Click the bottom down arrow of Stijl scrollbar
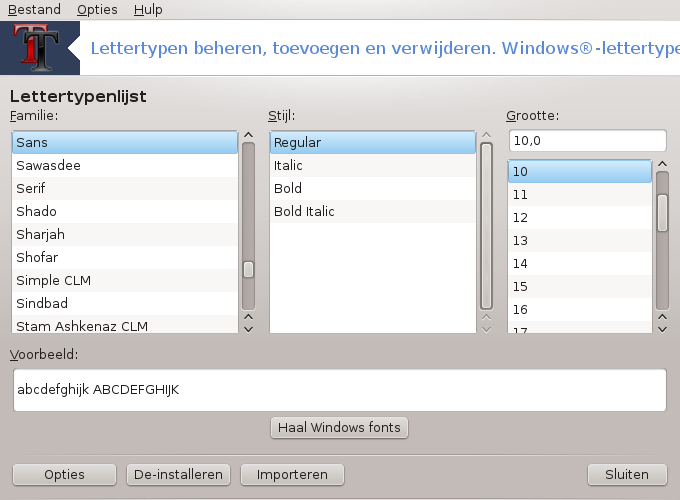Screen dimensions: 680x500 [x=487, y=329]
